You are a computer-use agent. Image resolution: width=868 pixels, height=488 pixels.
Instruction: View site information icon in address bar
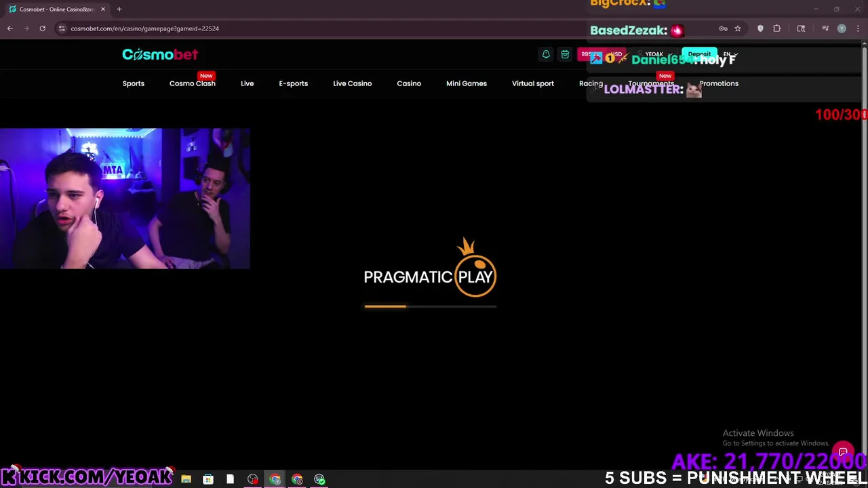[x=62, y=28]
